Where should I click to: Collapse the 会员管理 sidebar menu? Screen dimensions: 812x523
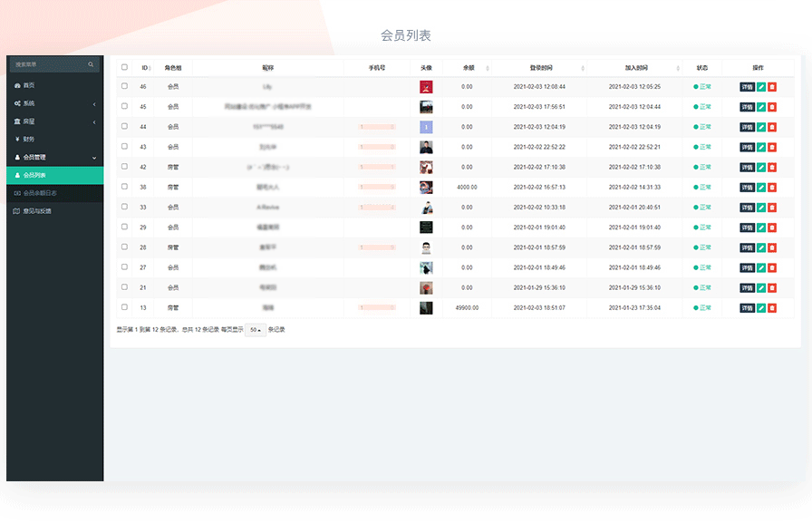[55, 158]
